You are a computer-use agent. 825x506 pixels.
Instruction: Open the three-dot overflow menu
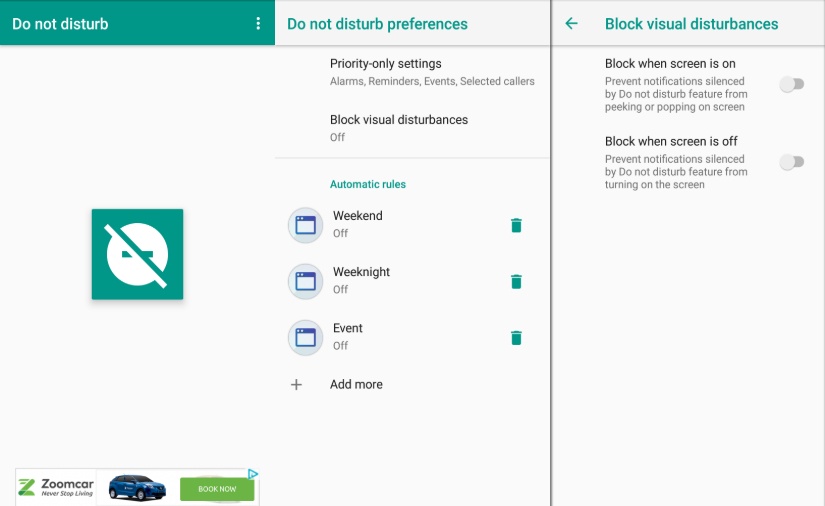(258, 23)
